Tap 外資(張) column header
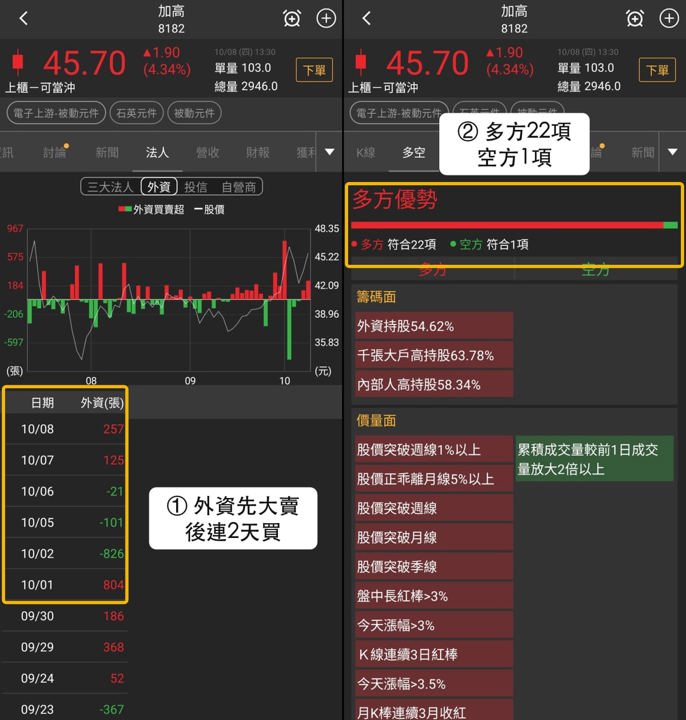The width and height of the screenshot is (686, 720). [x=102, y=403]
